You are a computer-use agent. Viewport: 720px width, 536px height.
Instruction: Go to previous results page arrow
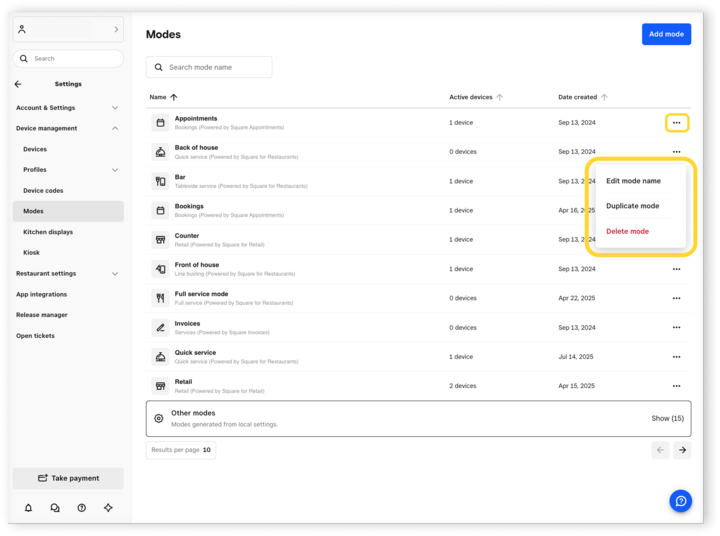660,450
